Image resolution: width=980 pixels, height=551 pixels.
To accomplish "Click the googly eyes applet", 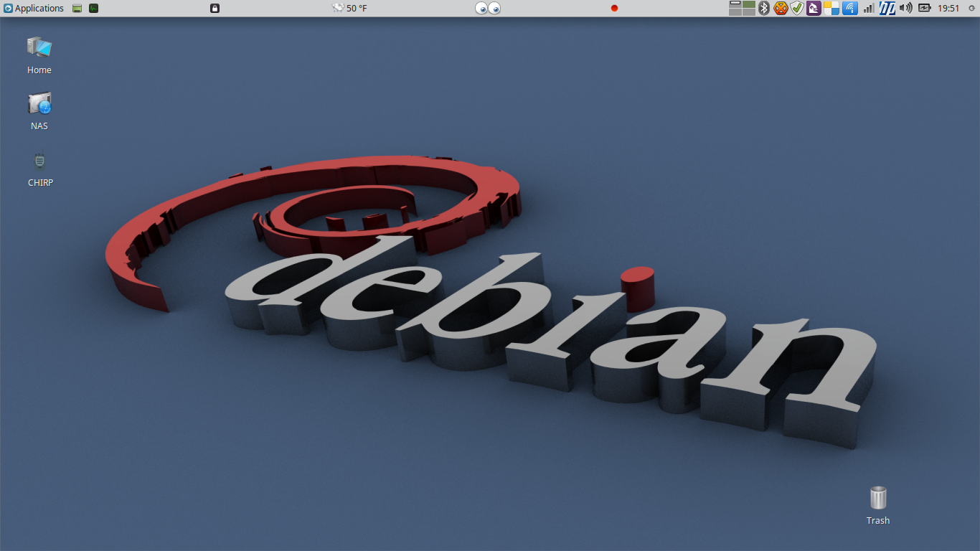I will pos(488,9).
